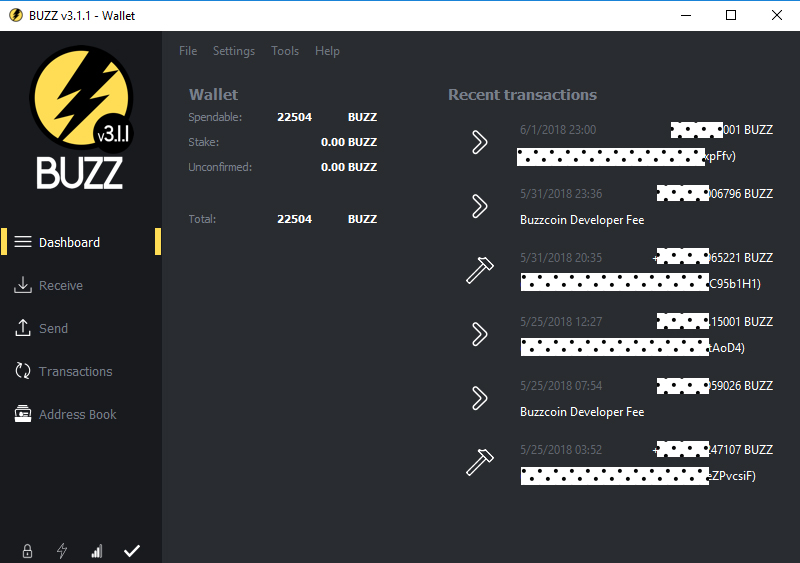Viewport: 800px width, 563px height.
Task: Open the Send page
Action: pyautogui.click(x=53, y=328)
